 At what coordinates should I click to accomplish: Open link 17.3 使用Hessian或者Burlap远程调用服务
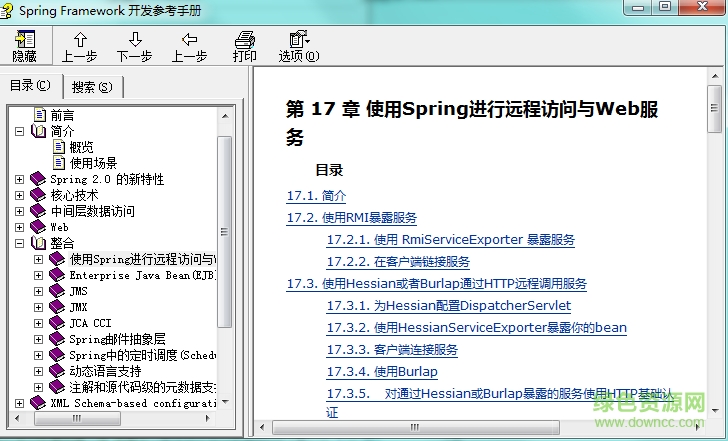[x=436, y=283]
